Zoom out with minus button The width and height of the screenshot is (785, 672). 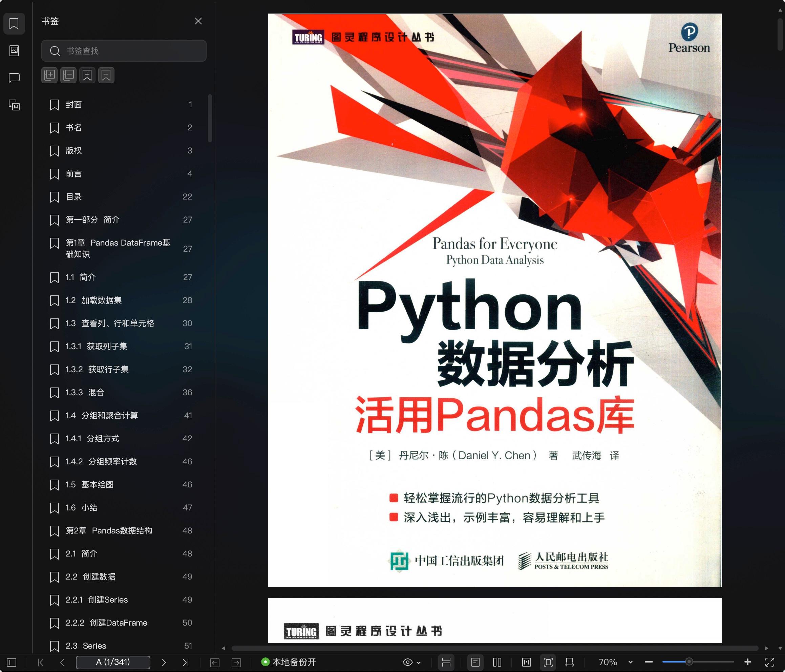pyautogui.click(x=649, y=662)
